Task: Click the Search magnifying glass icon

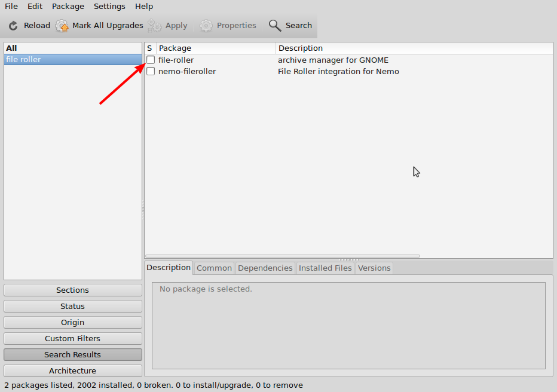Action: point(275,26)
